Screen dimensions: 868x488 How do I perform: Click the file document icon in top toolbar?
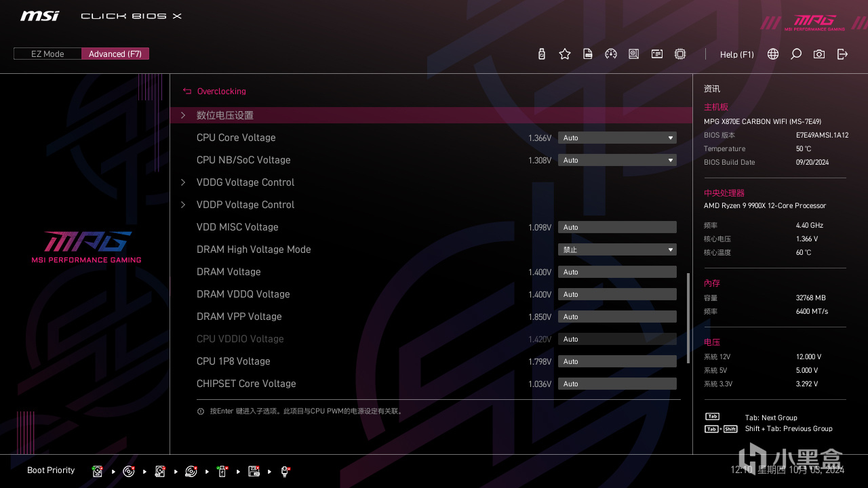(x=588, y=54)
